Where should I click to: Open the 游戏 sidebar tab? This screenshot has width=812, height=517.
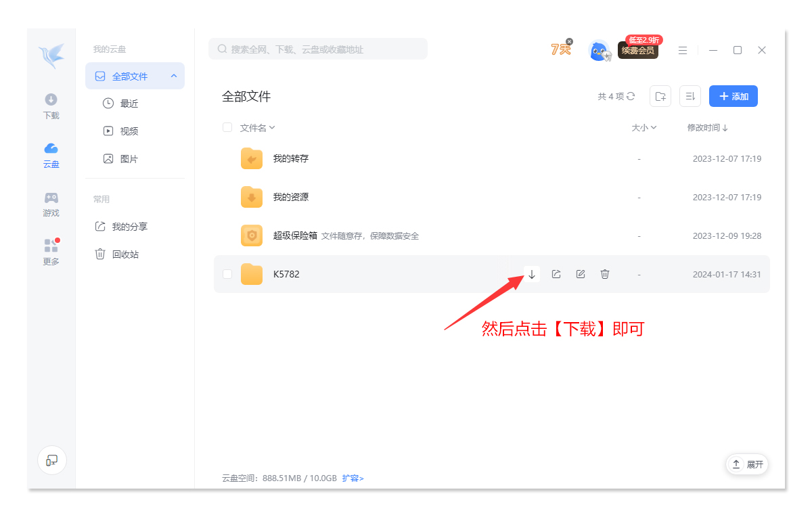51,204
